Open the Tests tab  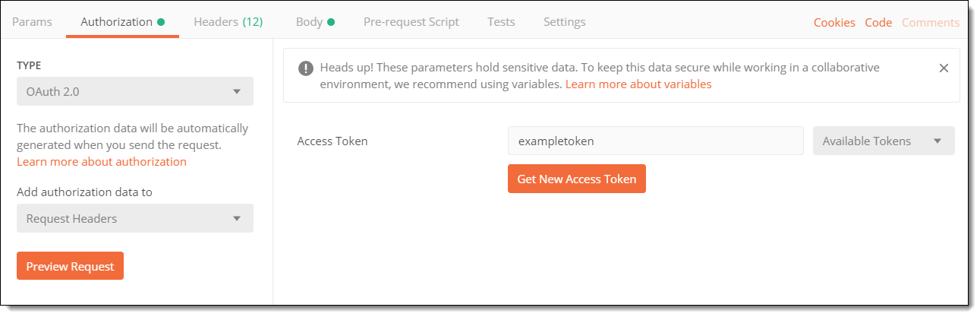(x=501, y=22)
